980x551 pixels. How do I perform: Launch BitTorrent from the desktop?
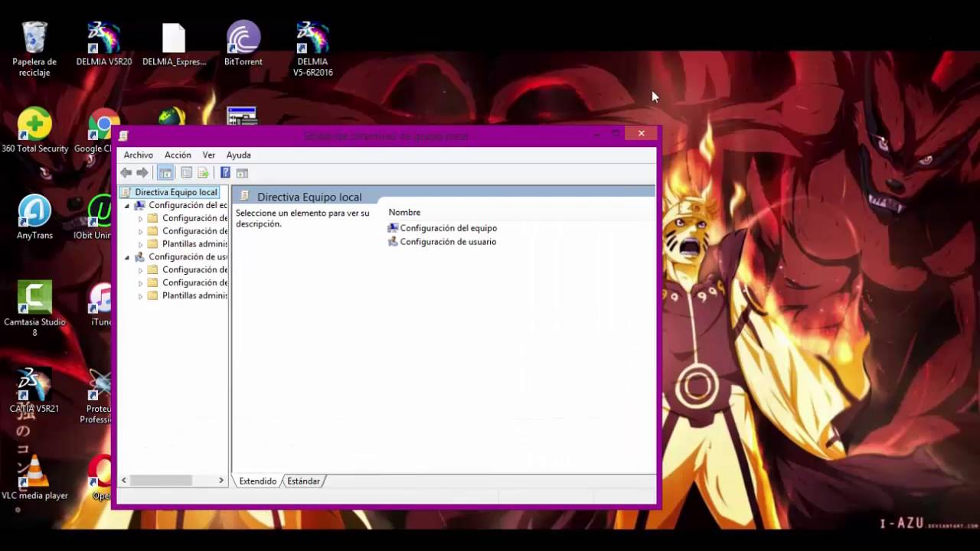tap(243, 44)
